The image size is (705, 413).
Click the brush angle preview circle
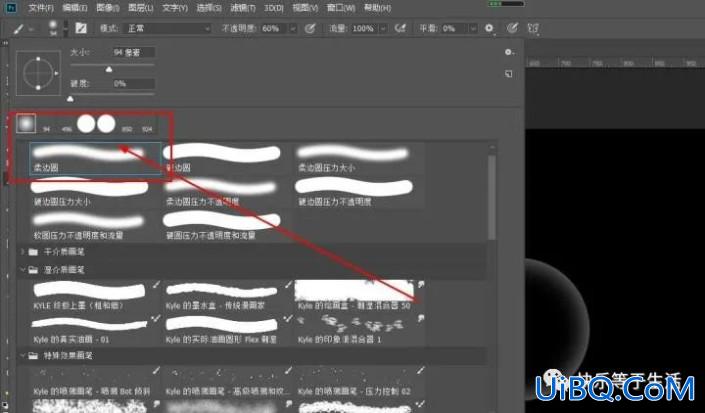(x=38, y=73)
